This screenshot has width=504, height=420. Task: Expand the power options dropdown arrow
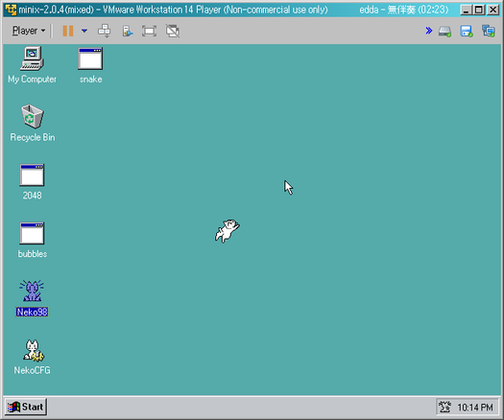[84, 31]
